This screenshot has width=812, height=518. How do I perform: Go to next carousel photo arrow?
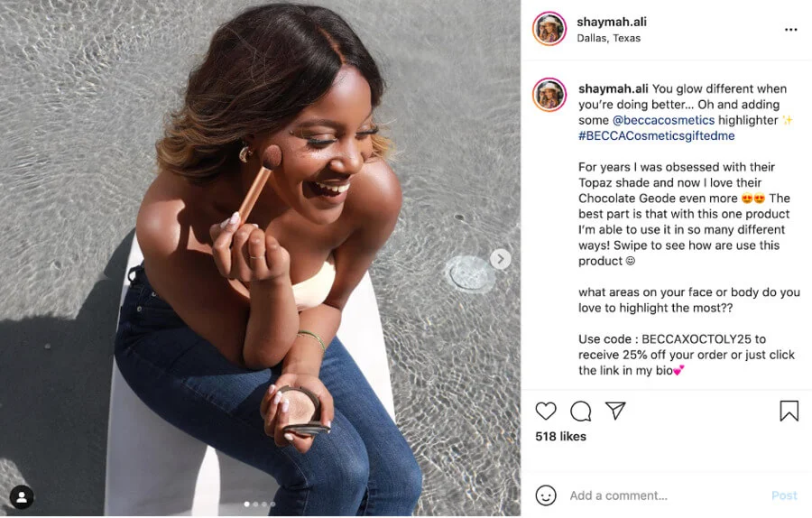pos(501,259)
